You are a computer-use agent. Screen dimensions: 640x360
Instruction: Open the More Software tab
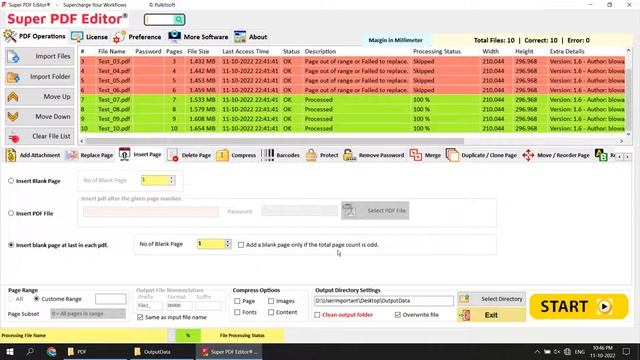(198, 37)
